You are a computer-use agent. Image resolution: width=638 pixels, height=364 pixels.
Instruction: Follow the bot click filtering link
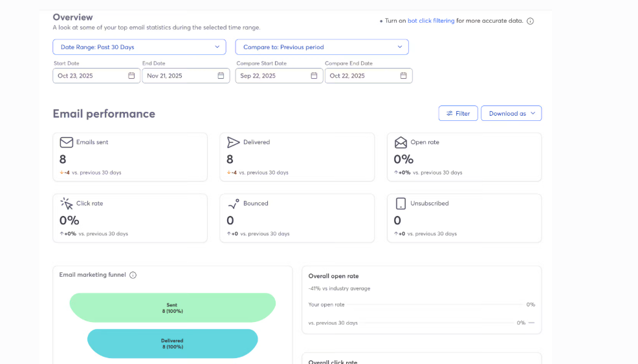point(431,21)
